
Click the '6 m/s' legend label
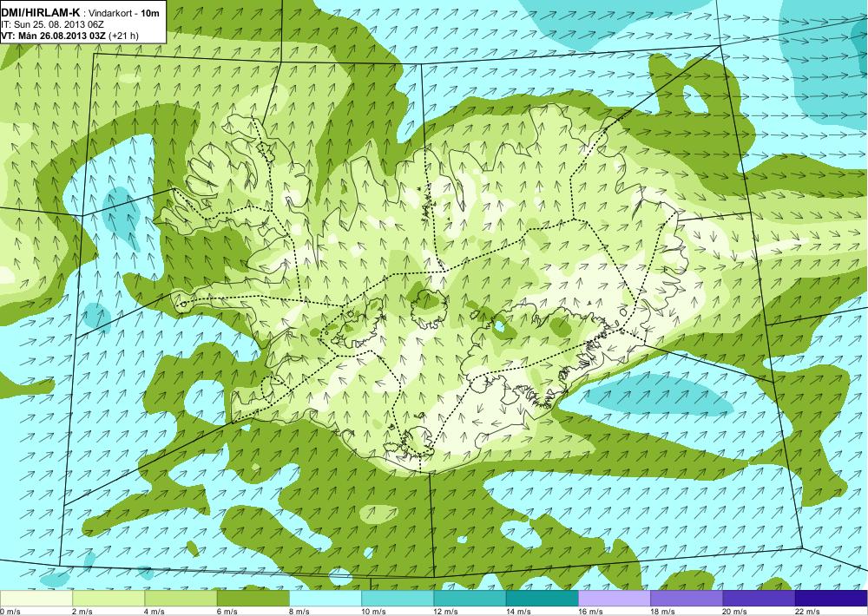point(227,612)
